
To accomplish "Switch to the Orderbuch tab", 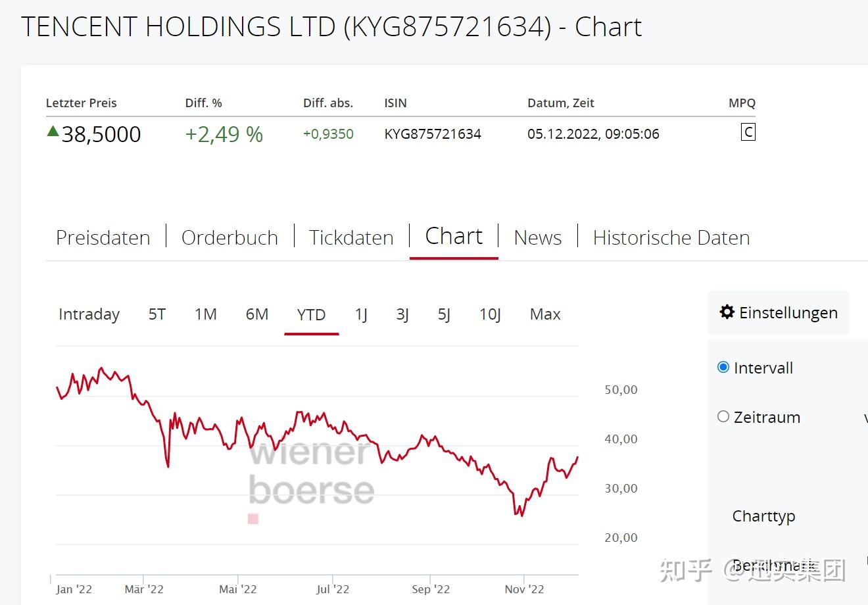I will tap(229, 237).
